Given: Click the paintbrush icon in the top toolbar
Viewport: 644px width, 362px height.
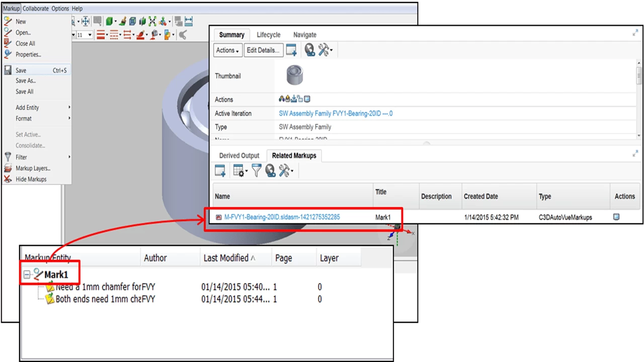Looking at the screenshot, I should pos(122,21).
